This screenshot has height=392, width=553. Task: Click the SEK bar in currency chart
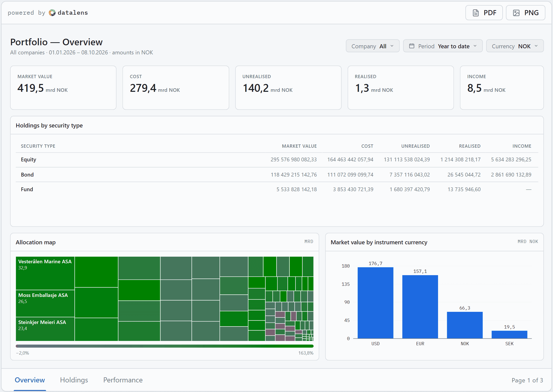point(509,334)
